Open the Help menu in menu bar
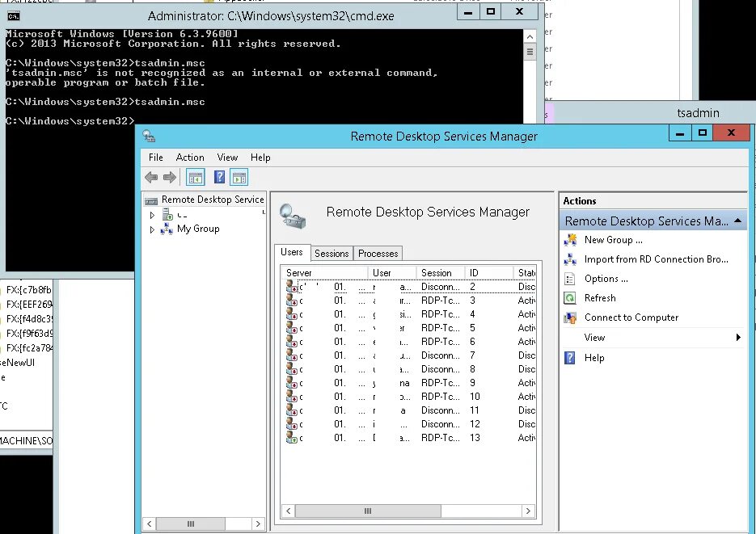This screenshot has width=756, height=534. pos(260,158)
